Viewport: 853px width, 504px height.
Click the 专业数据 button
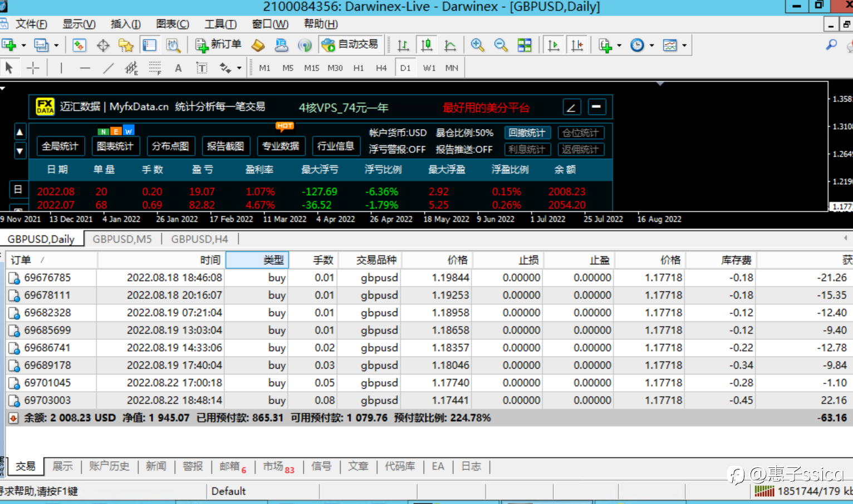(x=281, y=146)
